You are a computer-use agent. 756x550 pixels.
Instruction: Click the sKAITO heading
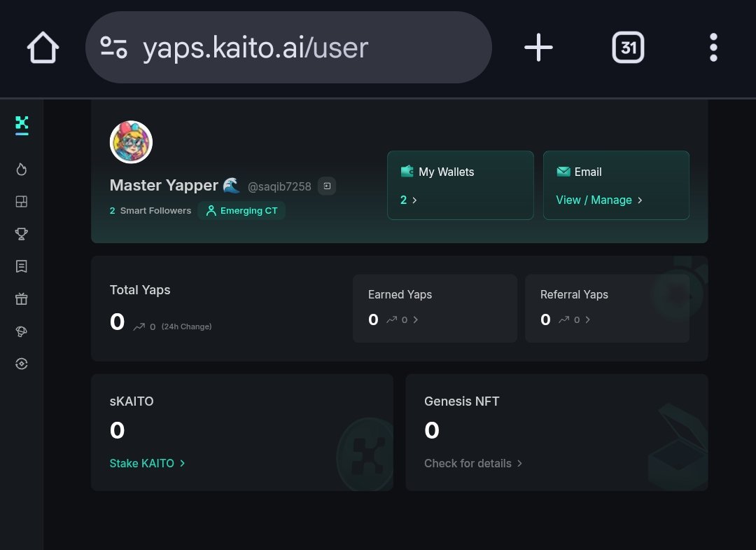click(132, 401)
